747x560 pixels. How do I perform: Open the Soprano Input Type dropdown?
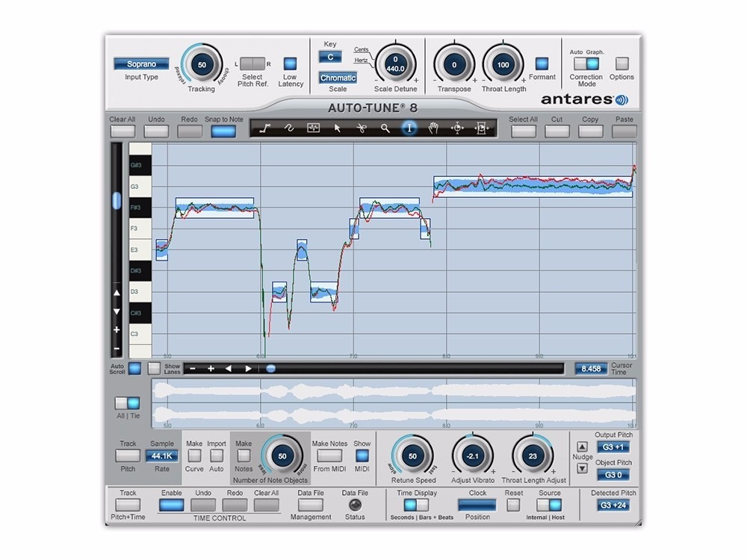pos(141,63)
